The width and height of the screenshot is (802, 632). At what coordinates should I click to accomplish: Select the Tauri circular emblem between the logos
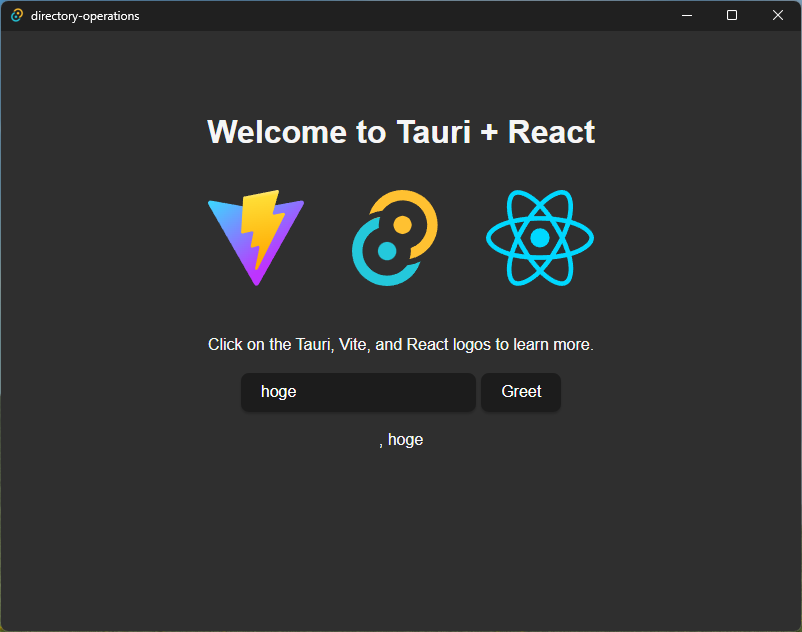[396, 238]
